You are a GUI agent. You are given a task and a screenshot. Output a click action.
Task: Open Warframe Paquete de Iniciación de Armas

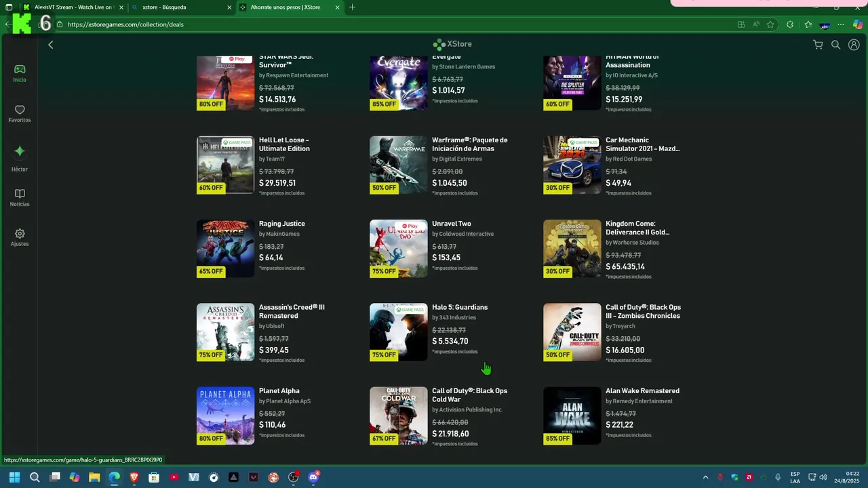pyautogui.click(x=470, y=144)
